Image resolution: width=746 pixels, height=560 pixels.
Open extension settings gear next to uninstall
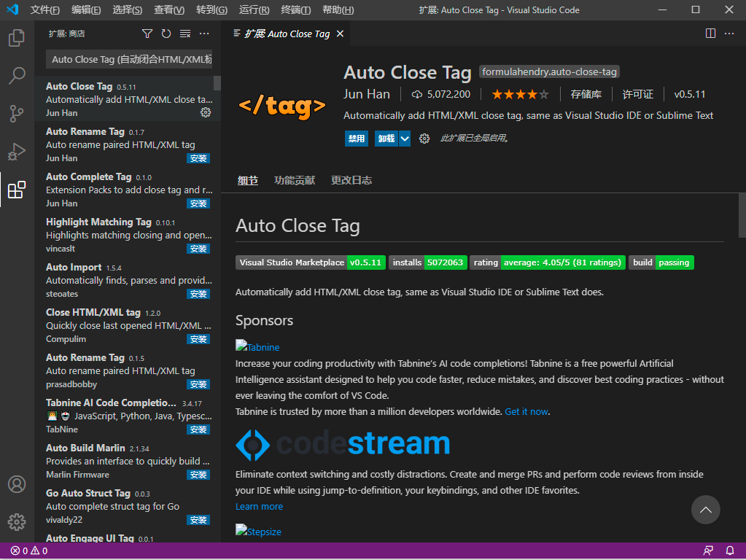pyautogui.click(x=424, y=139)
